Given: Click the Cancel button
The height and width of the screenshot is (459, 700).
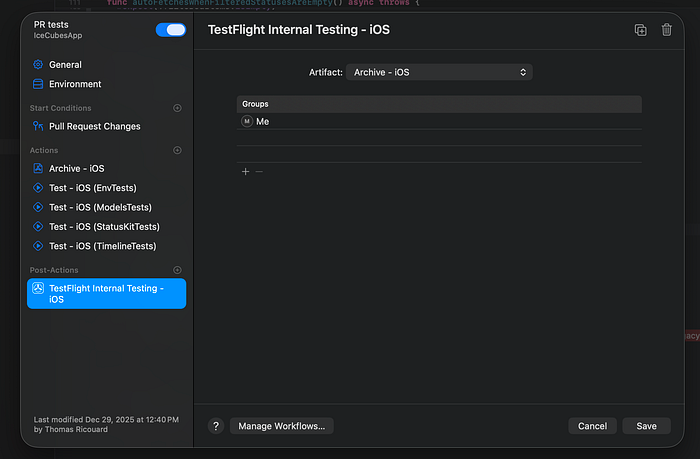Looking at the screenshot, I should point(592,426).
